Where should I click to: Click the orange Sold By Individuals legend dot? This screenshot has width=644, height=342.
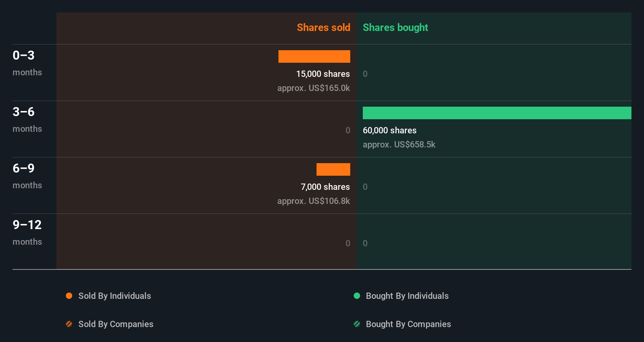coord(69,296)
